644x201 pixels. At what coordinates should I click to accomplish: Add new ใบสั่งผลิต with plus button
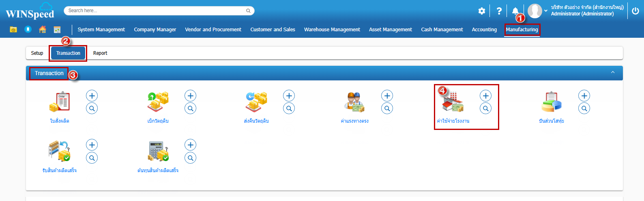(92, 96)
